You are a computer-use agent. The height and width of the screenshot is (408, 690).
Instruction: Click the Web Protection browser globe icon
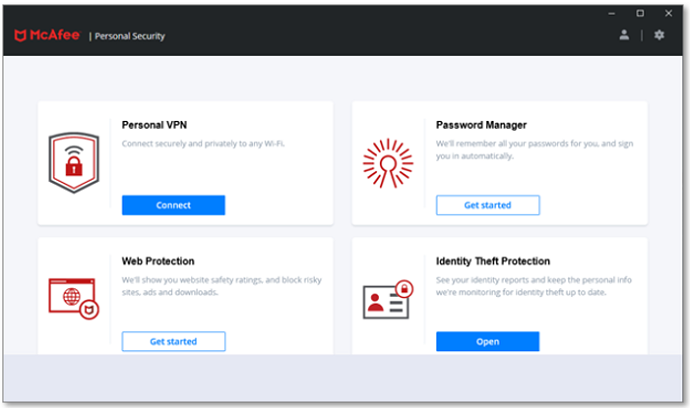pos(74,298)
